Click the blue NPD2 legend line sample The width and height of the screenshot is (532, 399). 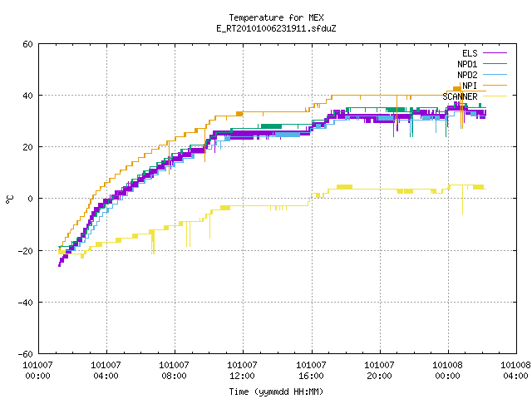pyautogui.click(x=495, y=74)
